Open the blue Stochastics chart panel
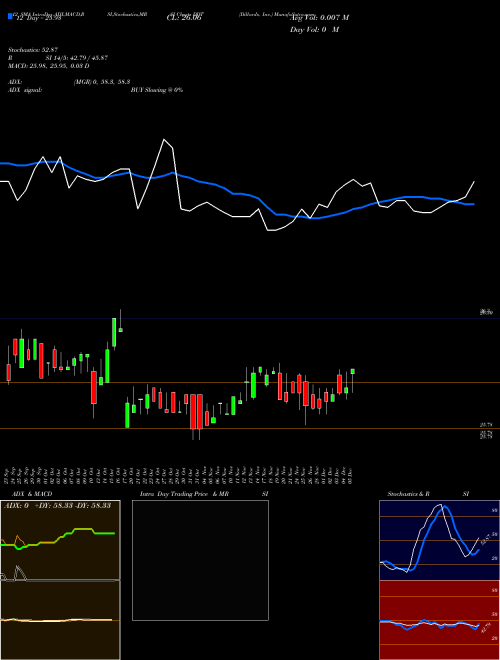The width and height of the screenshot is (500, 660). click(439, 540)
